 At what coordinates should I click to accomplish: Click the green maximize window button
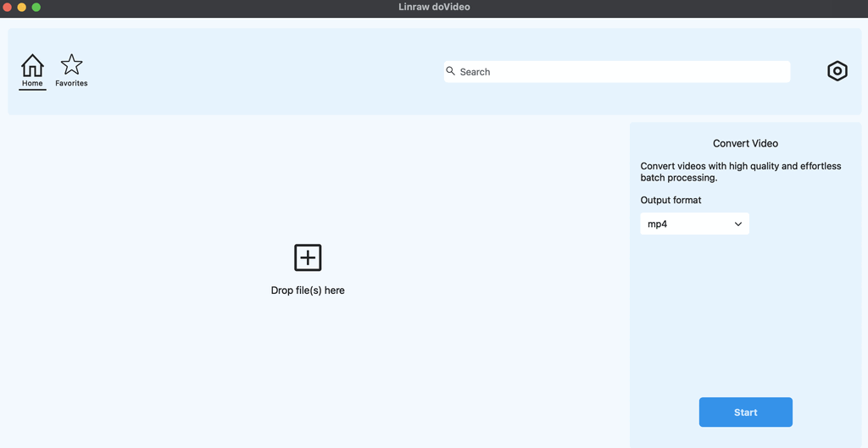pyautogui.click(x=36, y=8)
